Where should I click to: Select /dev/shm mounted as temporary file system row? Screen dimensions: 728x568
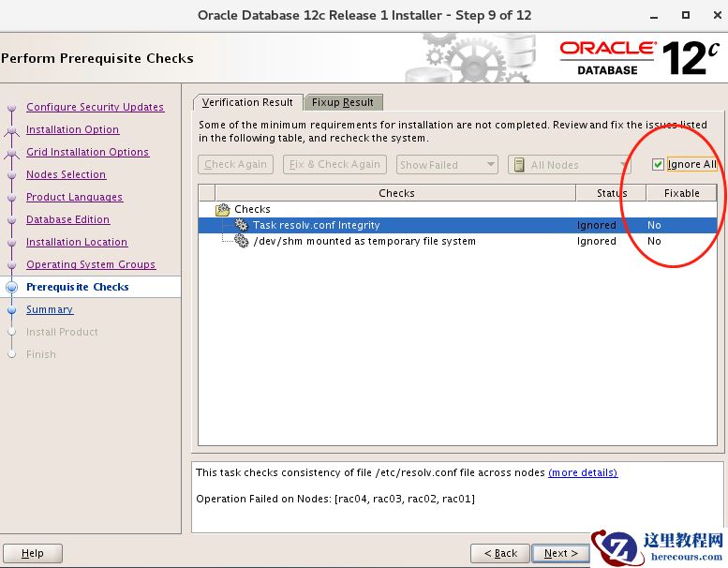click(457, 241)
